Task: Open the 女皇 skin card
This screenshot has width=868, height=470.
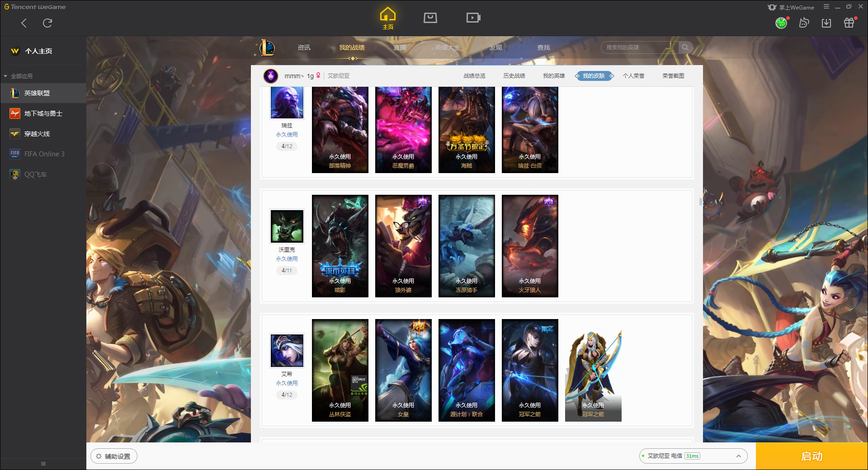Action: pos(403,370)
